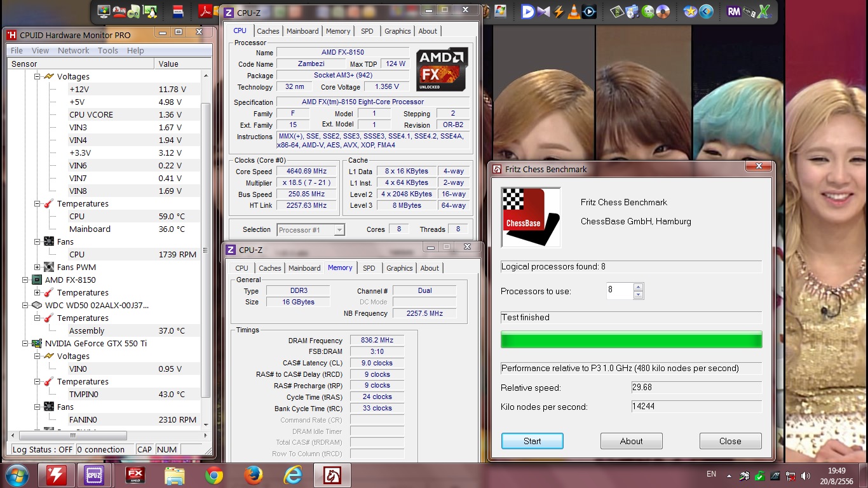Click the Sensor column header
This screenshot has width=868, height=488.
[81, 64]
